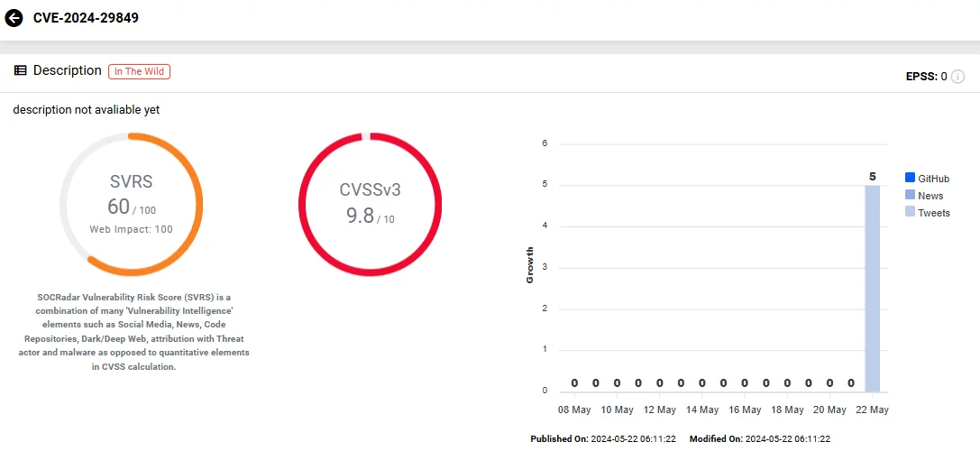The width and height of the screenshot is (980, 451).
Task: Click the 18 May axis label
Action: click(x=787, y=410)
